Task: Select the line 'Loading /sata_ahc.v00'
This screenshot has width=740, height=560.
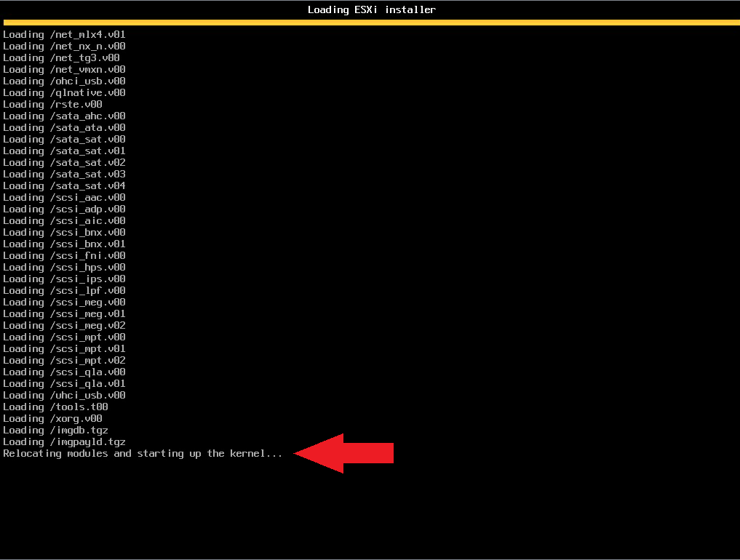Action: [64, 116]
